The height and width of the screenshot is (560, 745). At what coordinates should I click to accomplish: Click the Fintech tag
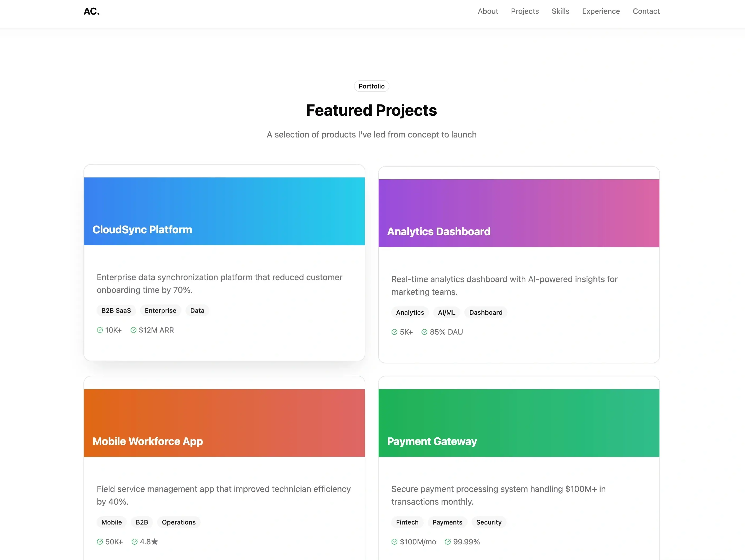407,522
